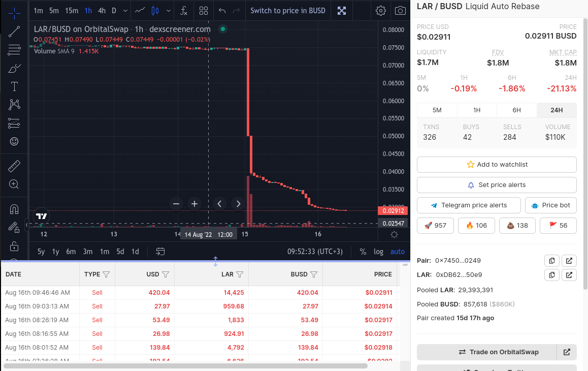React with the fire emoji 106

pyautogui.click(x=476, y=225)
